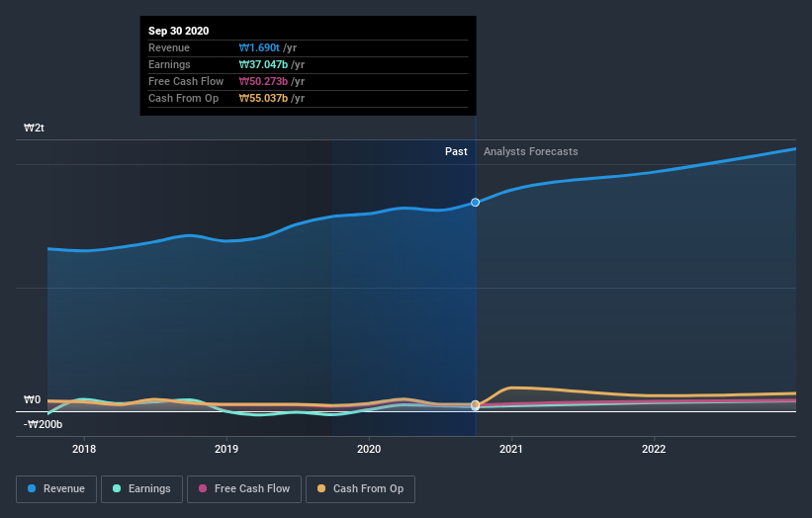Click the Sep 30 2020 tooltip date

click(179, 31)
